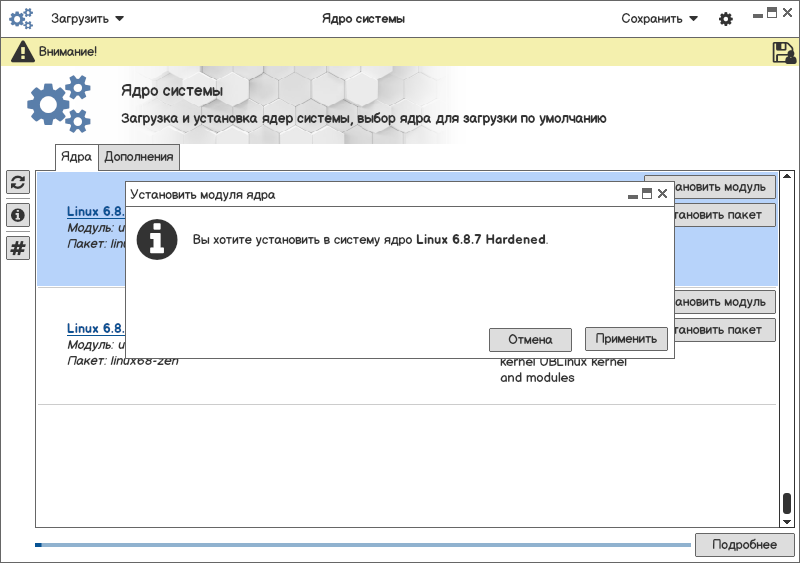Viewport: 800px width, 563px height.
Task: Click the warning triangle icon
Action: pyautogui.click(x=22, y=52)
